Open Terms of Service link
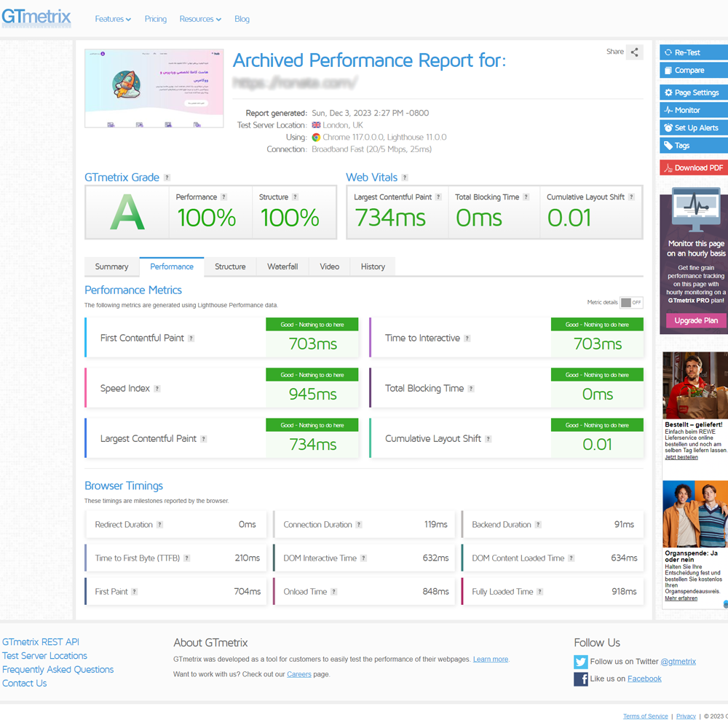 coord(645,716)
